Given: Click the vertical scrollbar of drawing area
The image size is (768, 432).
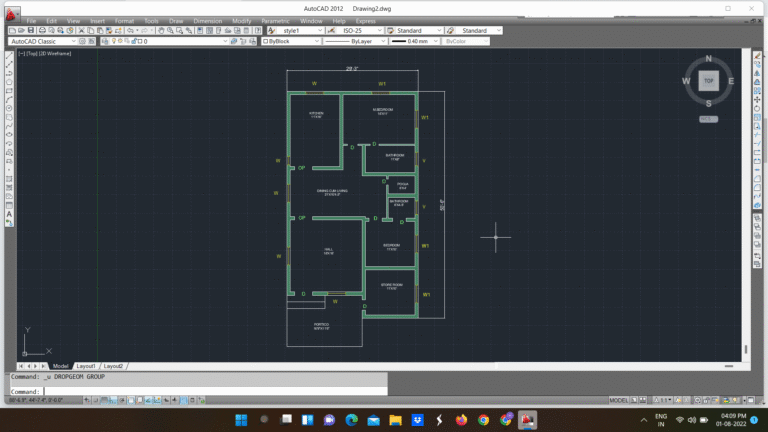Looking at the screenshot, I should click(746, 206).
